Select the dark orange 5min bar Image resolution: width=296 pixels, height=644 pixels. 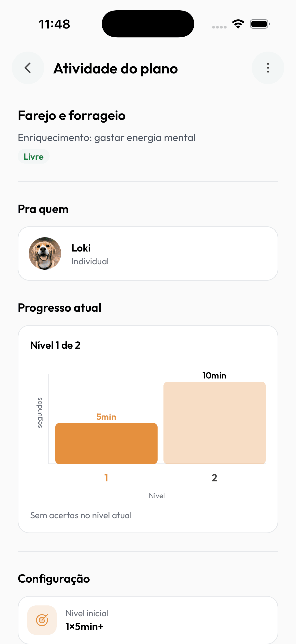(x=106, y=443)
